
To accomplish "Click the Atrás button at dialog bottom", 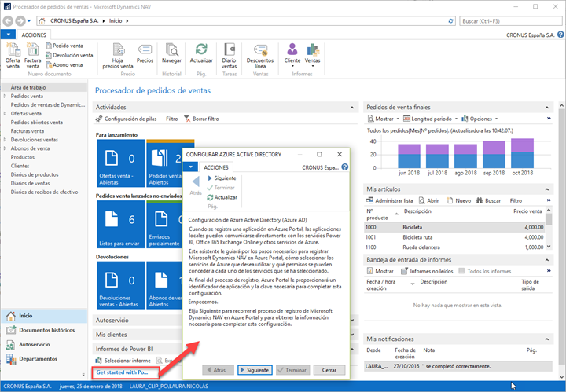I will click(x=218, y=370).
